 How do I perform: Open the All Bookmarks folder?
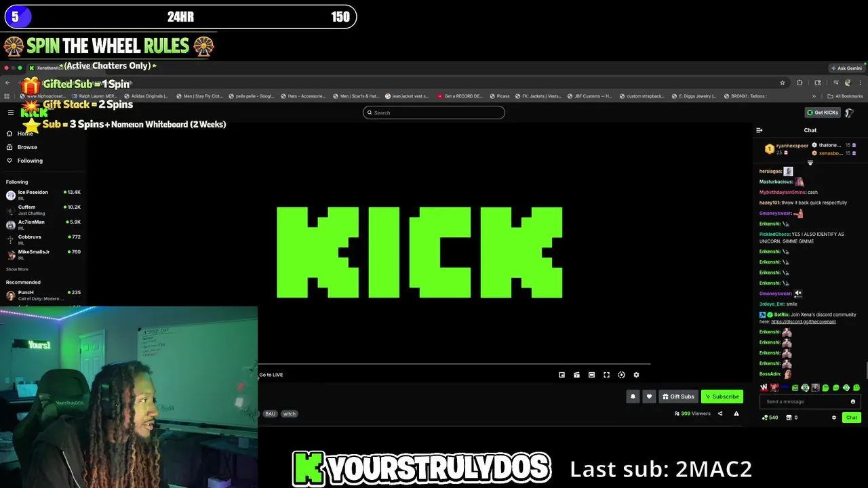click(x=845, y=96)
